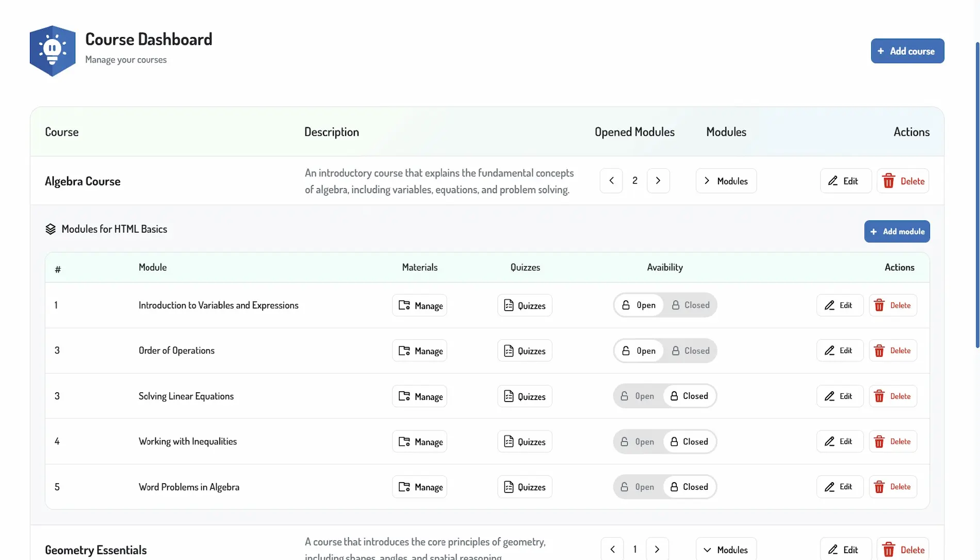Click the Course Dashboard lightbulb logo

pyautogui.click(x=53, y=51)
